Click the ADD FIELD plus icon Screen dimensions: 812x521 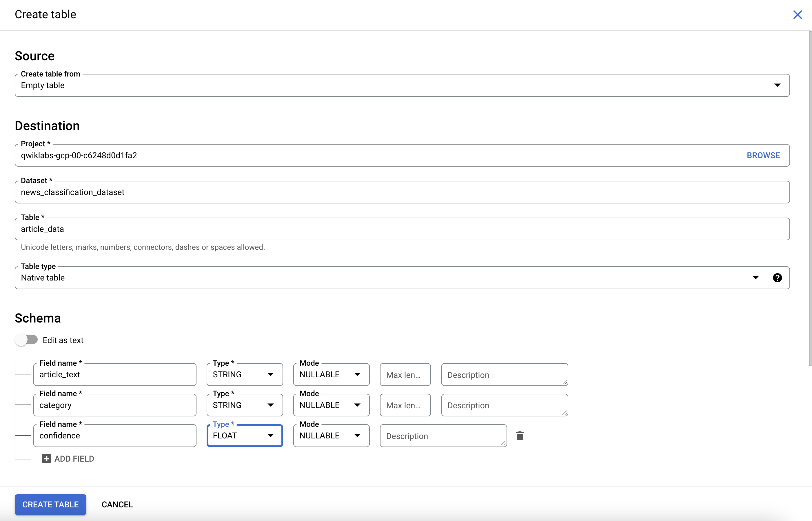pyautogui.click(x=45, y=459)
